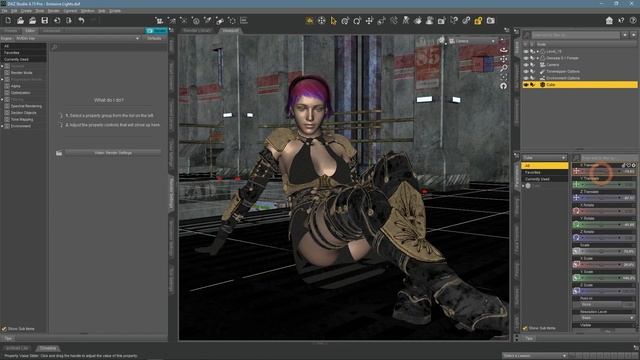Screen dimensions: 640x360
Task: Click the chain-link toolbar icon
Action: tap(466, 20)
